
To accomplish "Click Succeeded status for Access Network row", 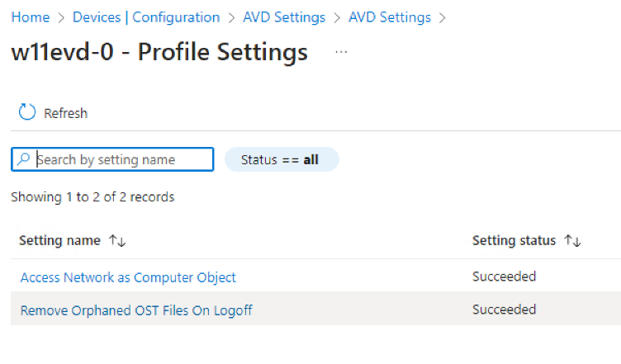I will click(504, 277).
